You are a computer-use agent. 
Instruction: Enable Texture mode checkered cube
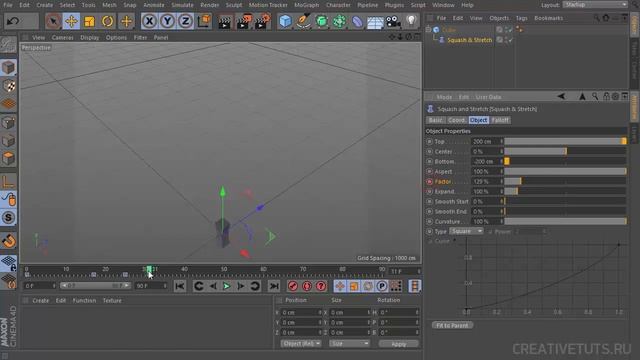click(8, 86)
